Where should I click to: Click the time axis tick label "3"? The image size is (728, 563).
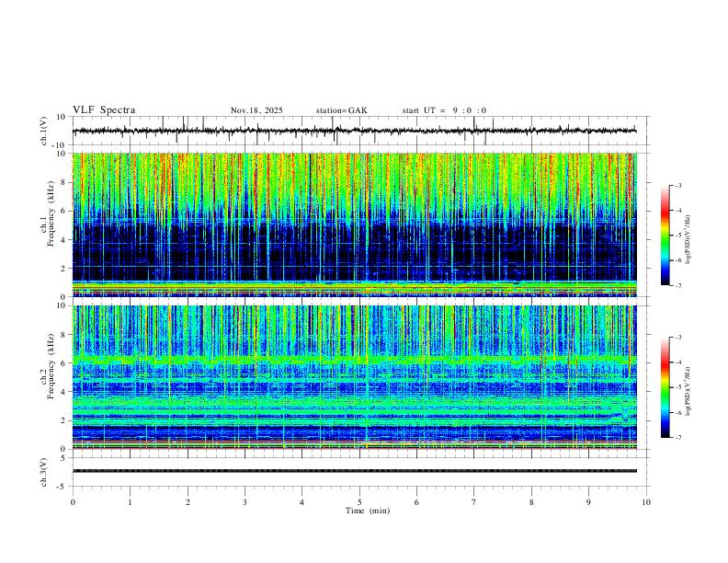[x=245, y=502]
